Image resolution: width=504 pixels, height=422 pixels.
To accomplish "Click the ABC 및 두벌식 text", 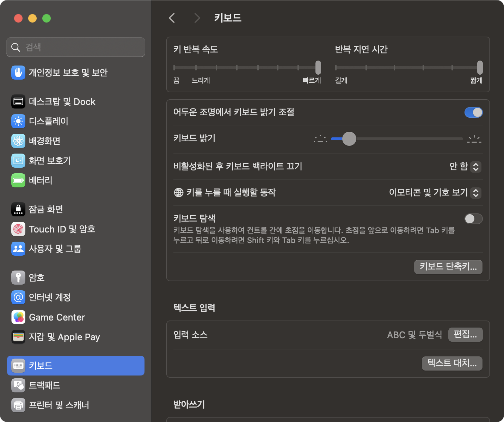I will 414,335.
